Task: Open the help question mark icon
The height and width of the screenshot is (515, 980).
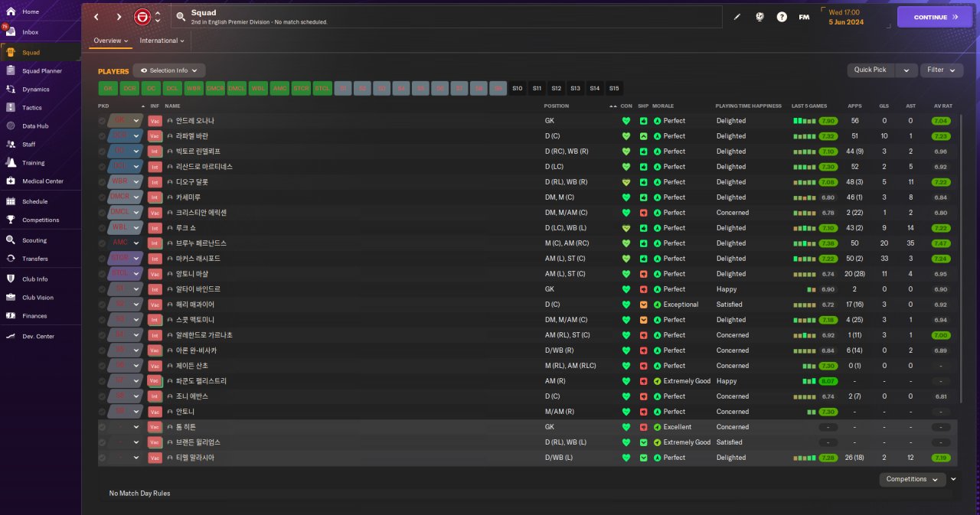Action: [782, 17]
